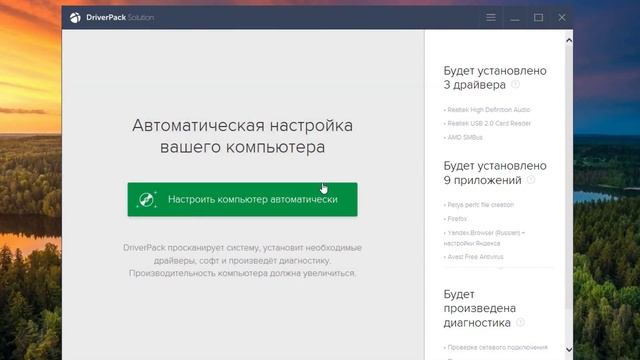Open info icon next to '3 драйвера'

(516, 84)
